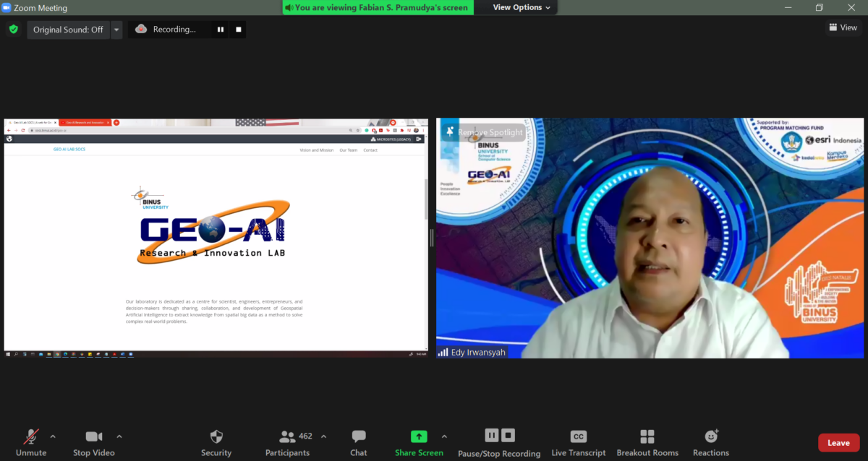Image resolution: width=868 pixels, height=461 pixels.
Task: Expand audio options arrow beside Unmute
Action: 52,436
